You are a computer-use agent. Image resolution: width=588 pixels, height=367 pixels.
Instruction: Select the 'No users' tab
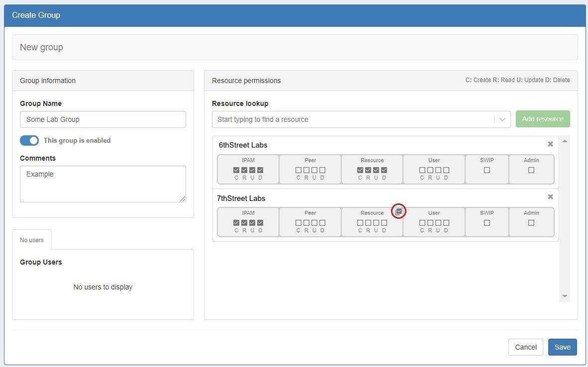point(32,240)
